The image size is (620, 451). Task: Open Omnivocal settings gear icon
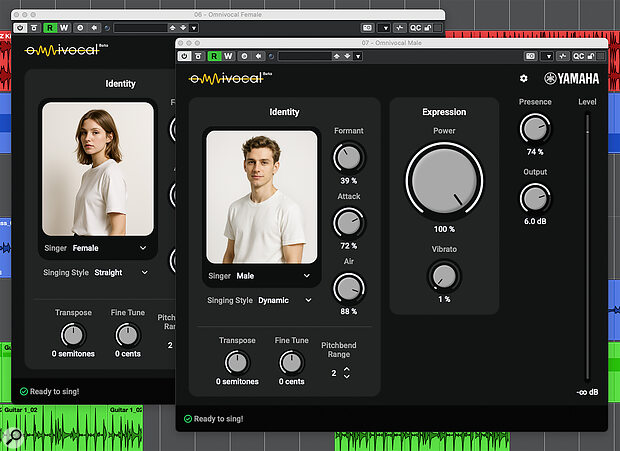(524, 78)
